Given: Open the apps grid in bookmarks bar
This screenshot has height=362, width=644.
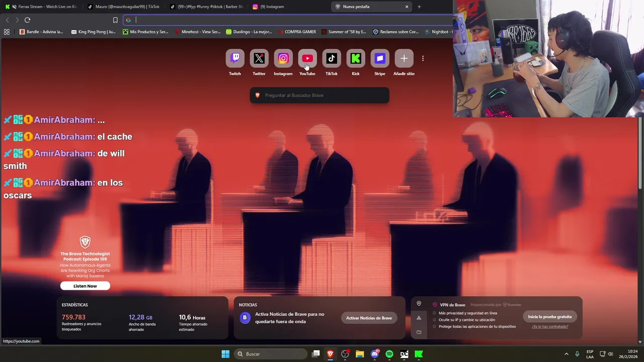Looking at the screenshot, I should (x=7, y=32).
